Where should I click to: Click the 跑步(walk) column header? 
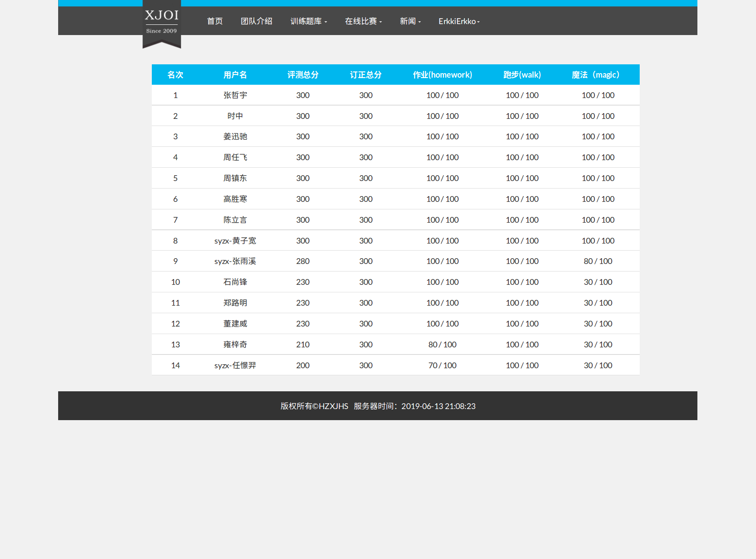coord(522,75)
